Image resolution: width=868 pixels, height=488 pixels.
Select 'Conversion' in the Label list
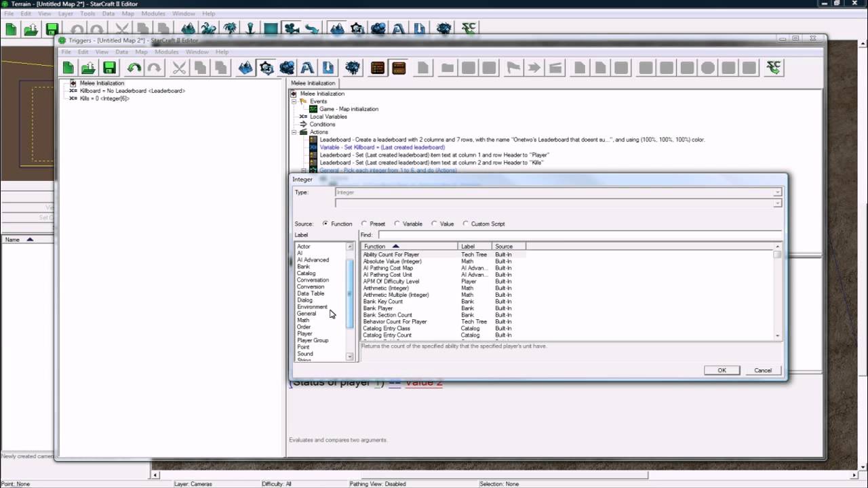pos(311,287)
